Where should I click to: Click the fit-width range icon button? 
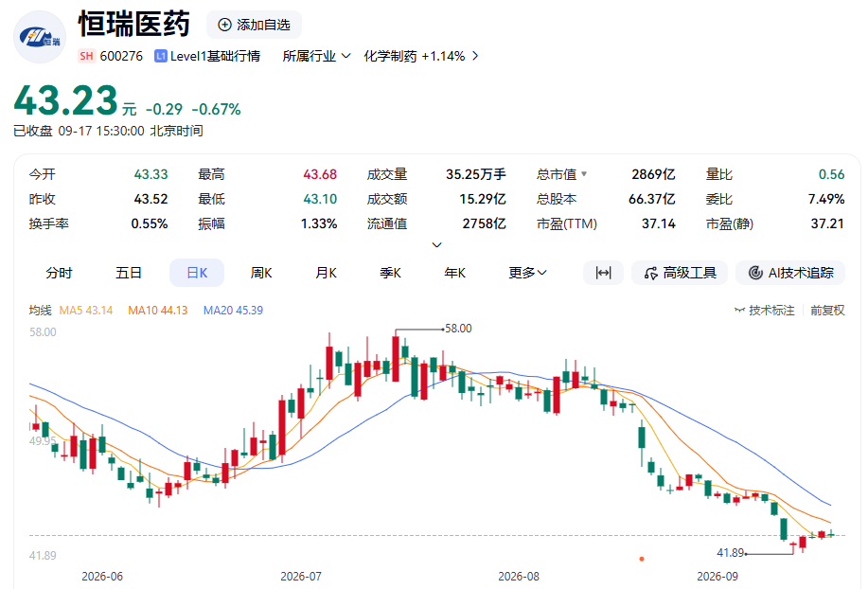tap(603, 273)
